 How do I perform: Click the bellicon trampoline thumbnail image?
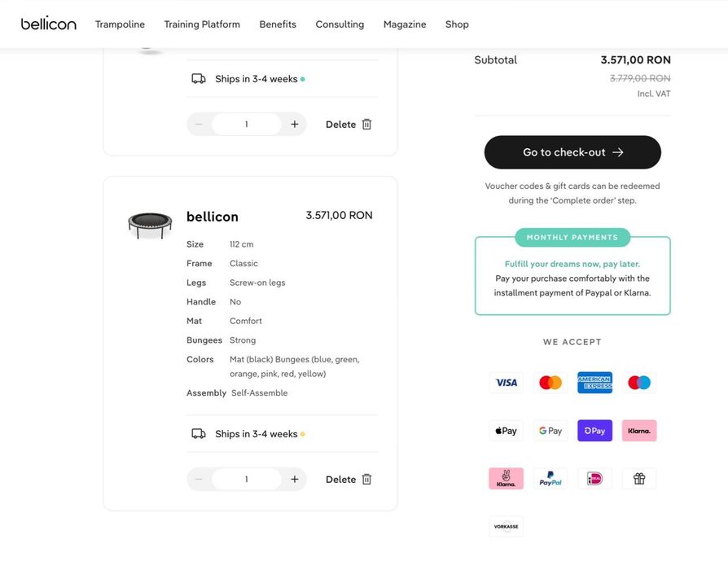(151, 225)
